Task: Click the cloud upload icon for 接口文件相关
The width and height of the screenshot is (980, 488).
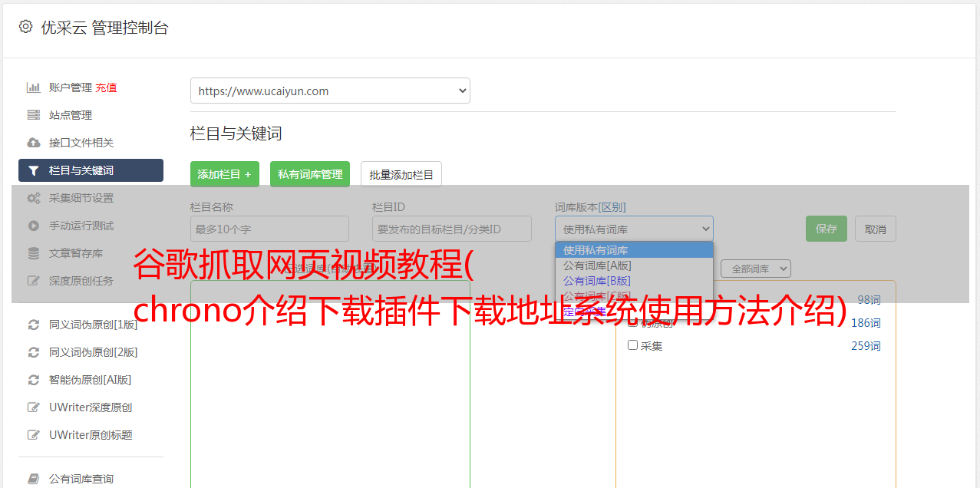Action: pyautogui.click(x=34, y=143)
